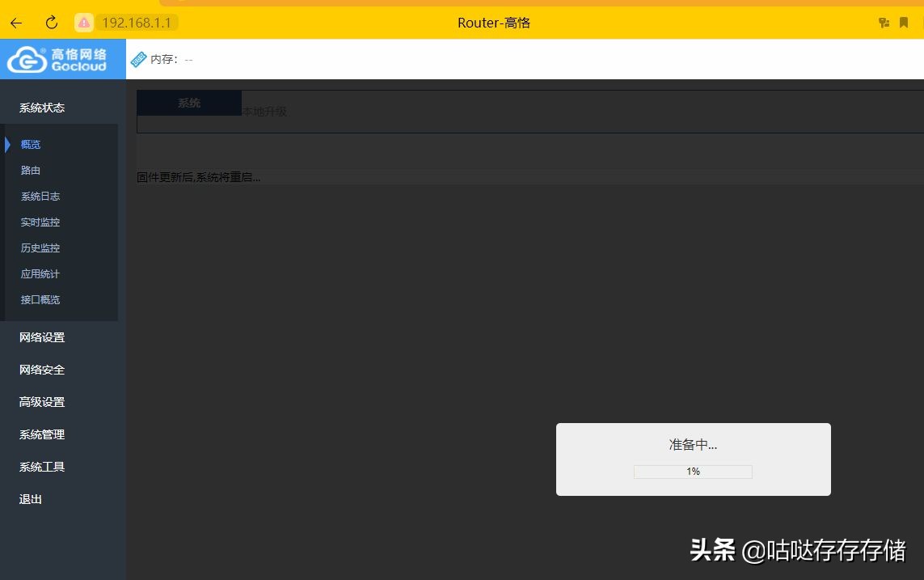Click the blue arrow indicator beside 概览
Viewport: 924px width, 580px height.
pyautogui.click(x=9, y=144)
